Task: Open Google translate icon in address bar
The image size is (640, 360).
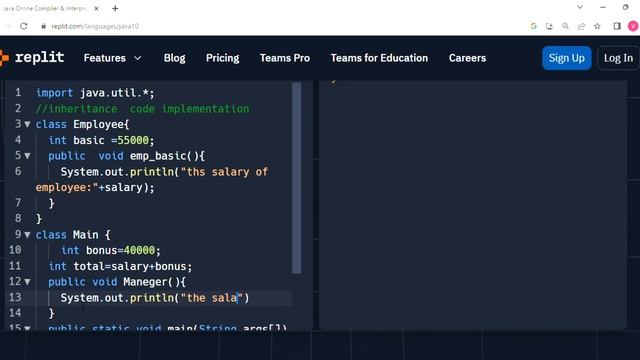Action: click(x=533, y=26)
